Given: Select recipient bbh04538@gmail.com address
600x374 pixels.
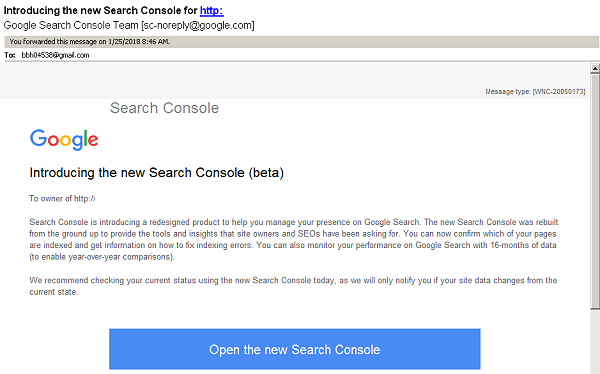Looking at the screenshot, I should [55, 55].
